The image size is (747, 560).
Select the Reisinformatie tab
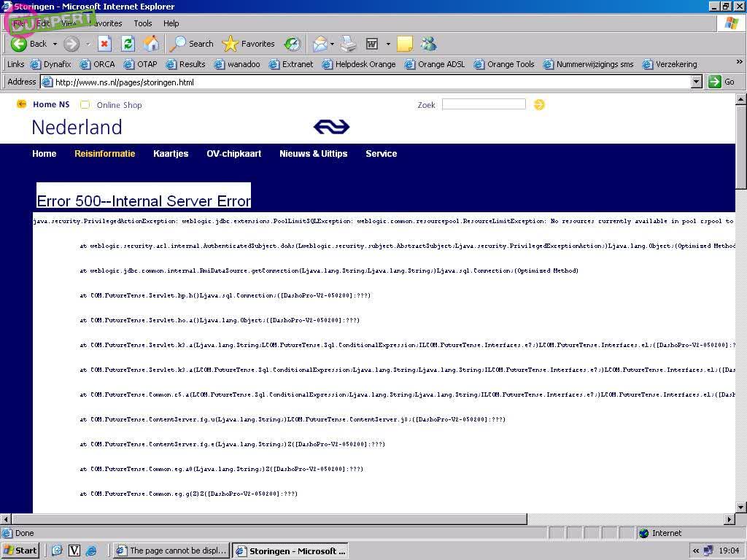coord(105,153)
